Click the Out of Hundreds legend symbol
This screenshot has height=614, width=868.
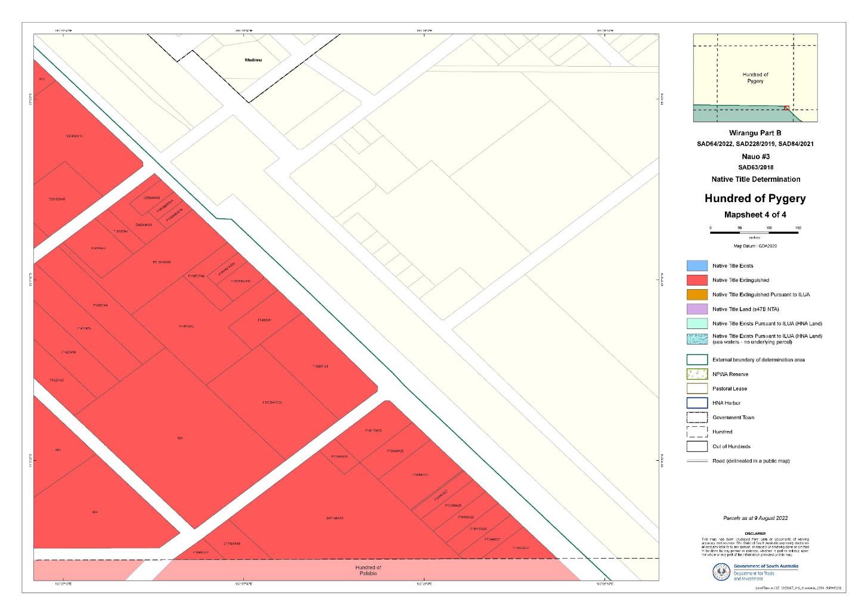(697, 446)
